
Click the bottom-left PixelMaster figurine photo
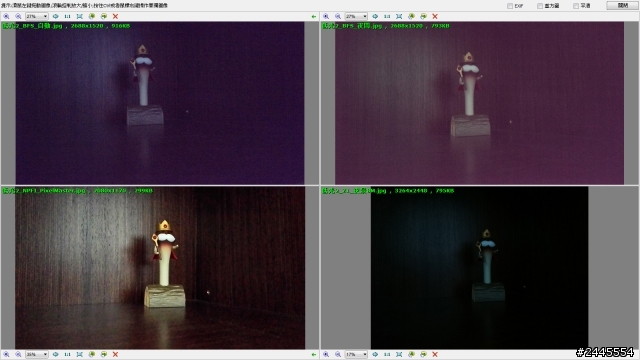160,268
